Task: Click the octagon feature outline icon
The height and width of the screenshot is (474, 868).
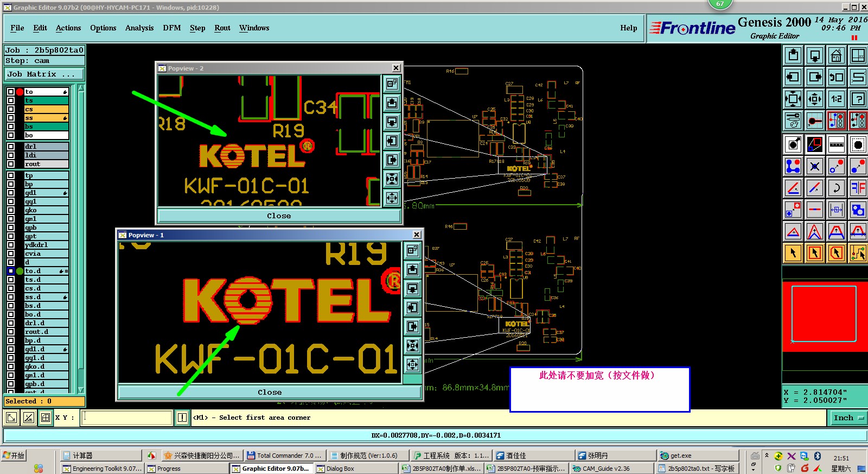Action: 858,144
